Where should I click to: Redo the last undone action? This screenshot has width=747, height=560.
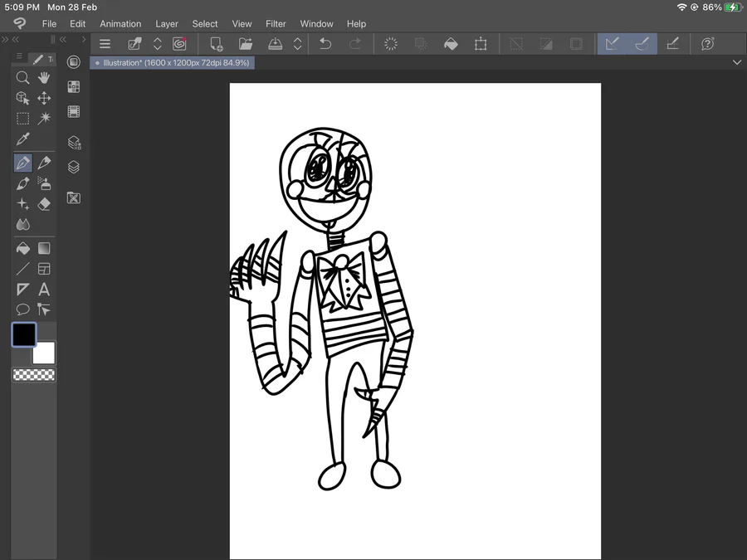point(355,44)
